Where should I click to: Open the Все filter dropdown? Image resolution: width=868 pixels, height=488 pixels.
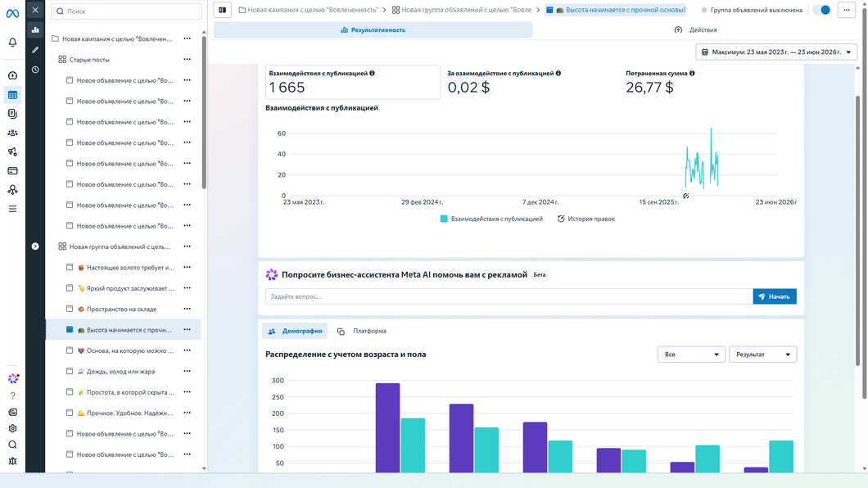coord(691,355)
